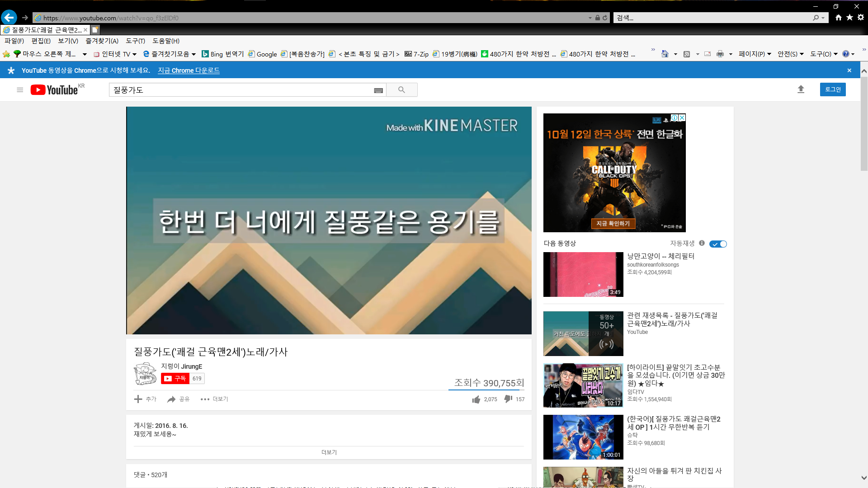Click the 로그인 sign-in button
The width and height of the screenshot is (868, 488).
pos(833,89)
